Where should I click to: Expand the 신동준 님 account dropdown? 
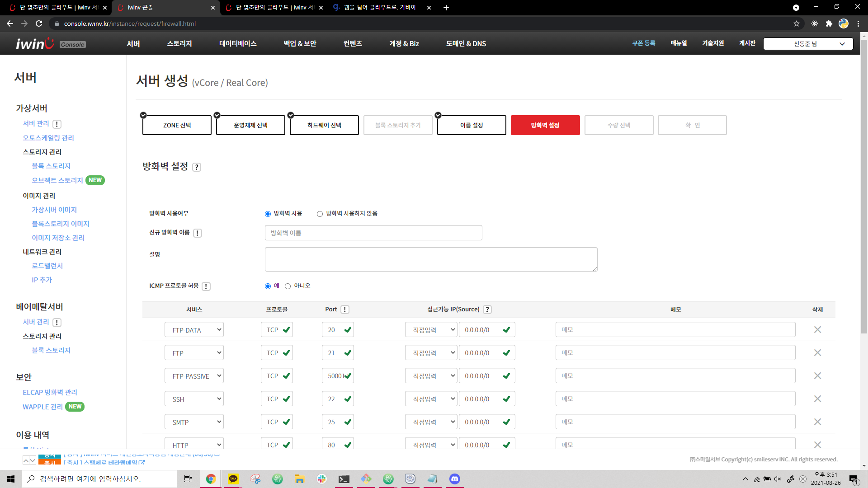pyautogui.click(x=808, y=44)
